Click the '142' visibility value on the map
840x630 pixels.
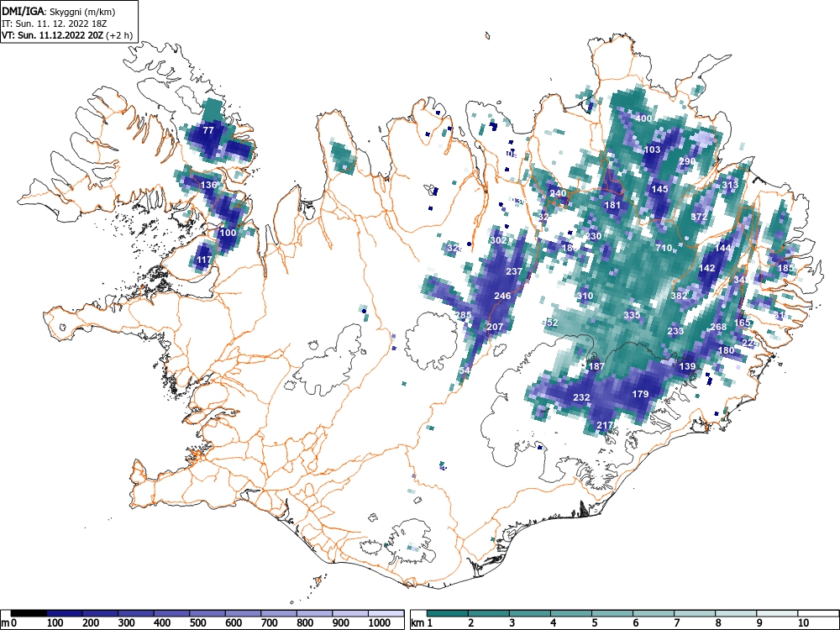[707, 268]
